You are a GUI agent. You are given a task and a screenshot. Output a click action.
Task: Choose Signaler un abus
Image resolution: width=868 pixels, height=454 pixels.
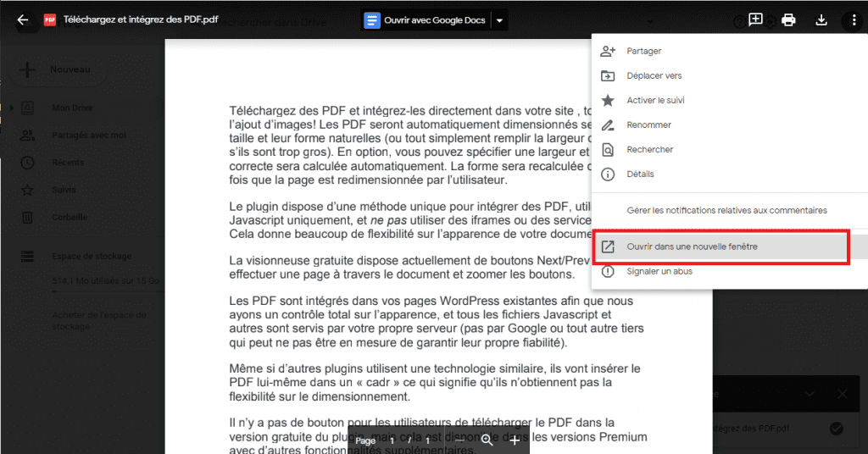(730, 271)
